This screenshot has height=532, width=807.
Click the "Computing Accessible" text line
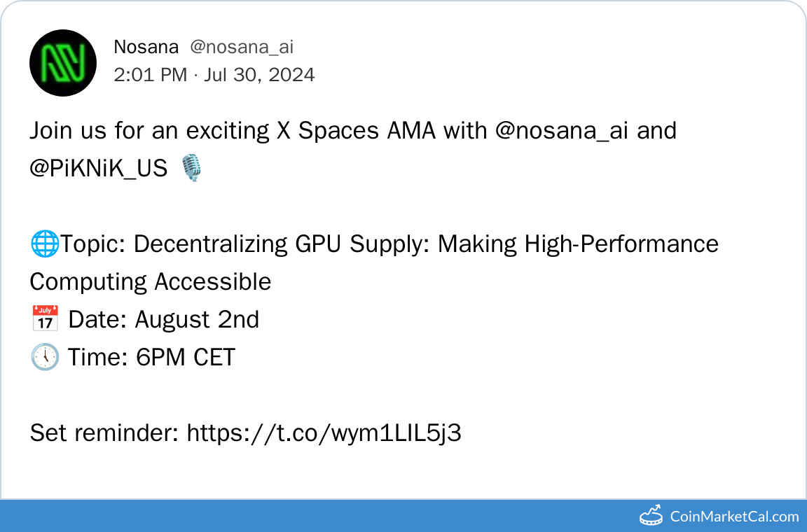click(x=150, y=281)
